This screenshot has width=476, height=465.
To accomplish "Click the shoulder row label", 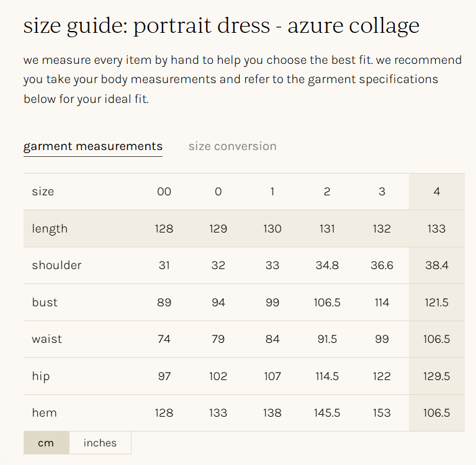I will coord(56,265).
